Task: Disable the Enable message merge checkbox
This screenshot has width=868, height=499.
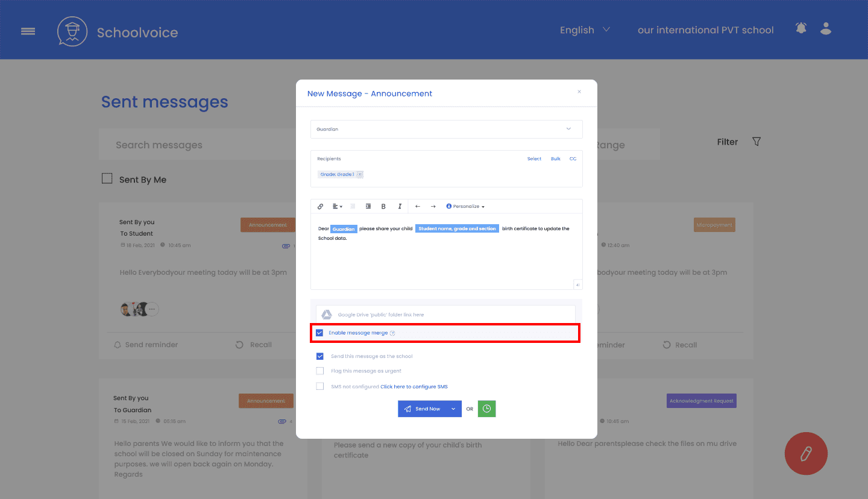Action: click(319, 332)
